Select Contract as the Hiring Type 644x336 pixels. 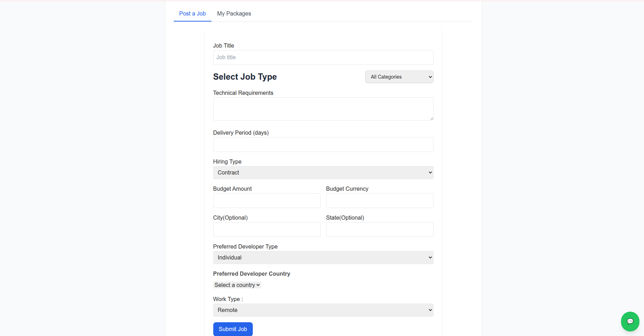coord(323,172)
